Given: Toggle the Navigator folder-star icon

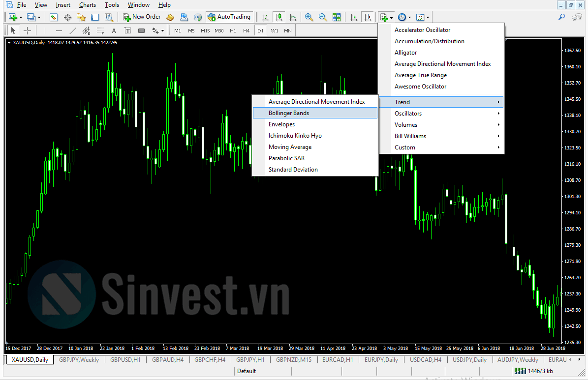Looking at the screenshot, I should (x=81, y=17).
